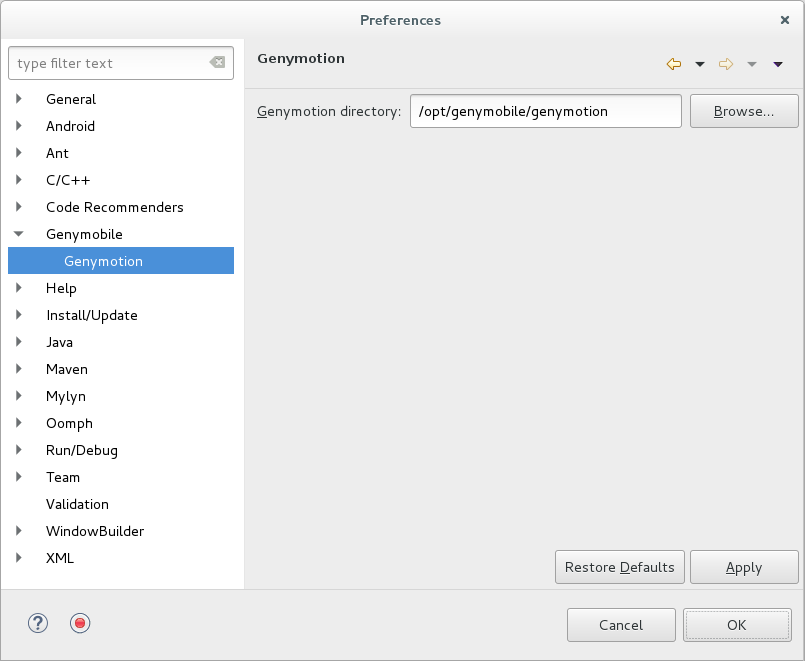Click the Apply button
805x661 pixels.
(x=744, y=567)
